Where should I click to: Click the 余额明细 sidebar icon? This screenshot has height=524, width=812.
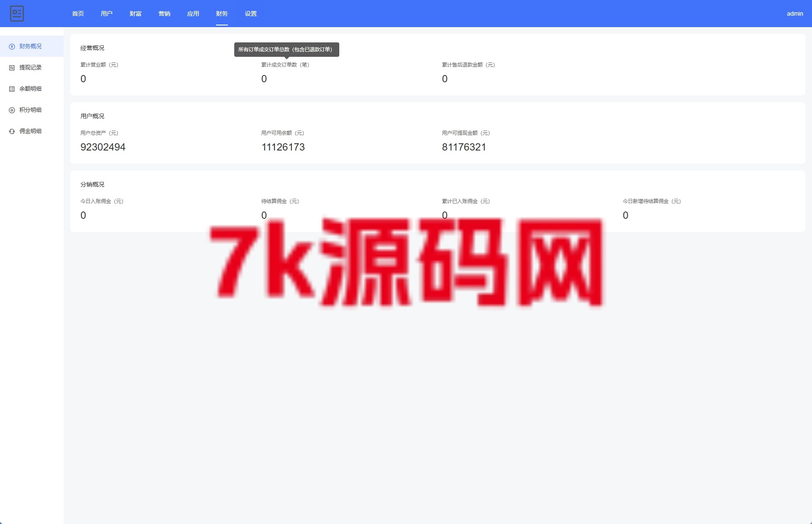point(12,89)
